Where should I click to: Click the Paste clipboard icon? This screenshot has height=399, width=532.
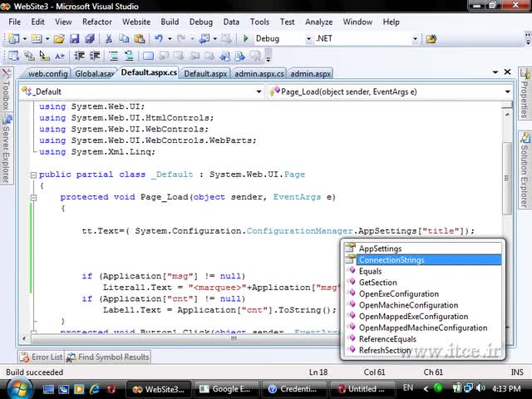139,38
